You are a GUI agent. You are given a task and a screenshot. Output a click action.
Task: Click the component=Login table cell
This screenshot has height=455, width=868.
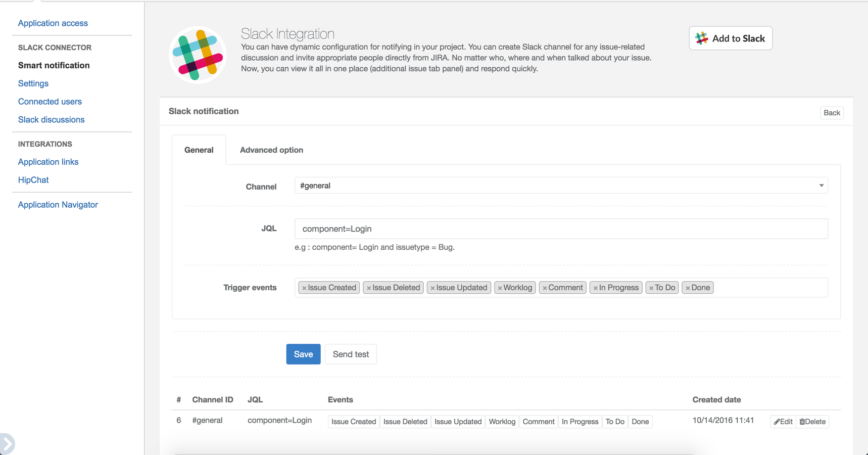(279, 421)
